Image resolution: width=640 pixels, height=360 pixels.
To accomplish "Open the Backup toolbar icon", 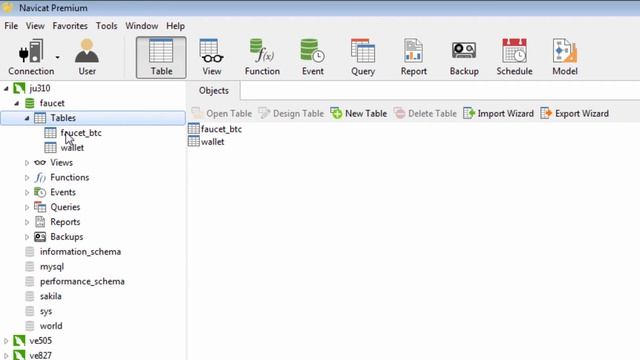I will pyautogui.click(x=464, y=57).
